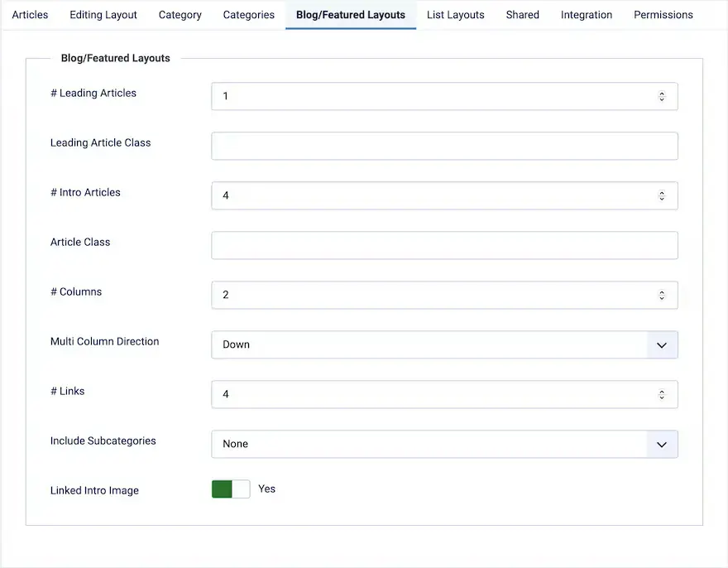This screenshot has width=728, height=568.
Task: Toggle the Linked Intro Image switch
Action: pos(231,489)
